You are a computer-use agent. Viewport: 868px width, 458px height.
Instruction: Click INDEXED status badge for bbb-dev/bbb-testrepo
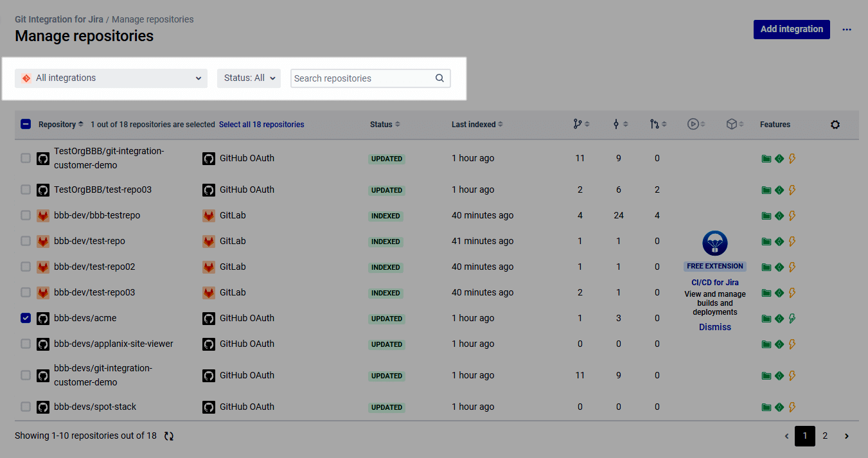[385, 216]
